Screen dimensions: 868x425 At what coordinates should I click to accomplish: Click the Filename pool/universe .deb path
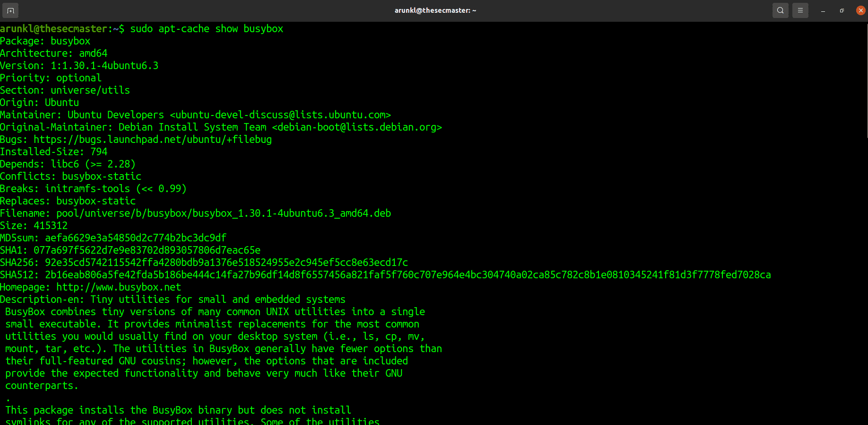click(x=224, y=213)
